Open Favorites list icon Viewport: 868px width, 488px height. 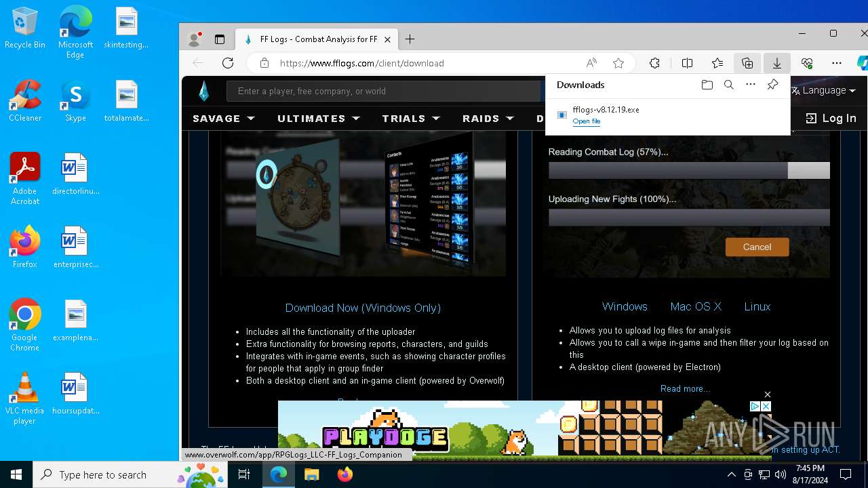(x=717, y=63)
